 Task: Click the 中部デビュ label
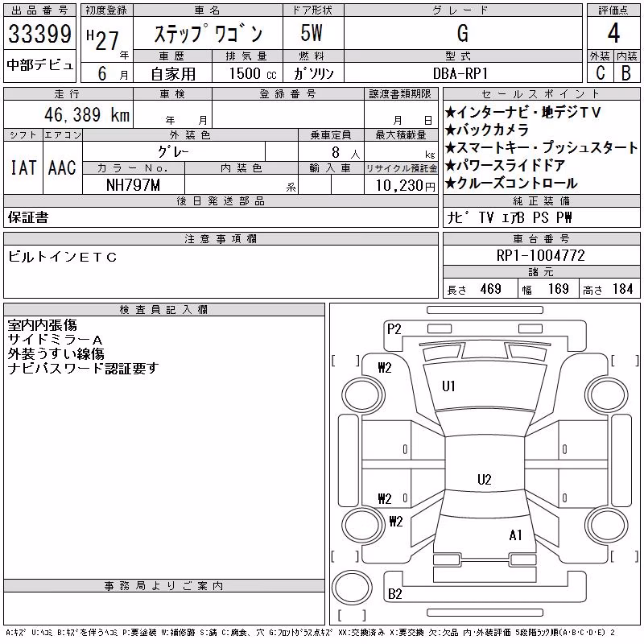click(39, 65)
